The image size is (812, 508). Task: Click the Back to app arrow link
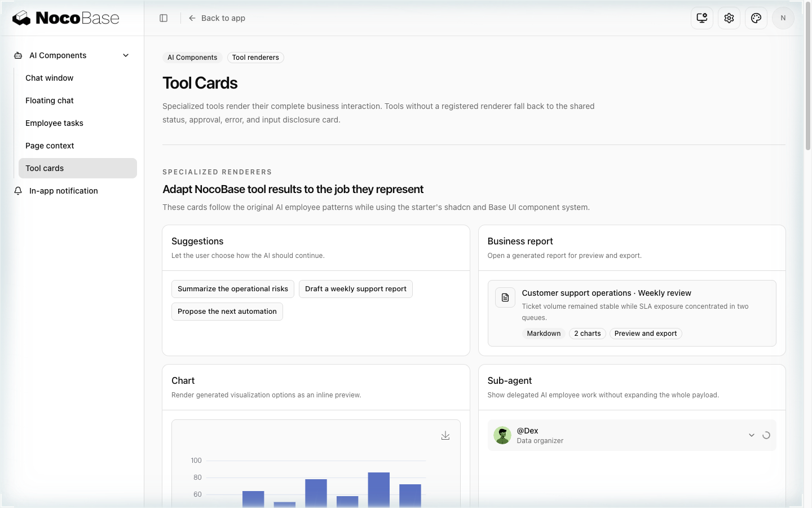coord(217,18)
